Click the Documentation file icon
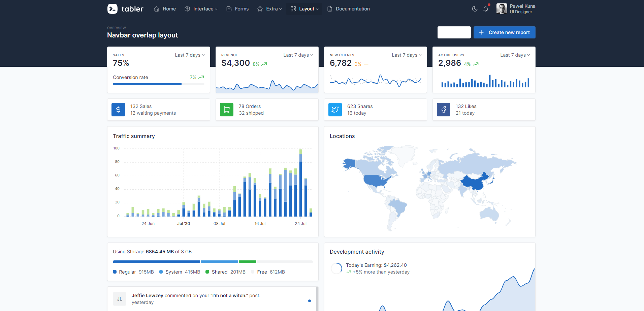 (330, 9)
